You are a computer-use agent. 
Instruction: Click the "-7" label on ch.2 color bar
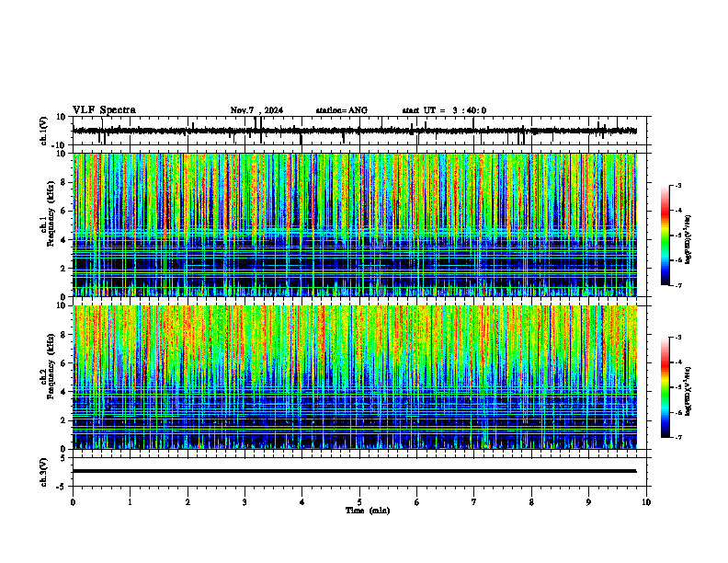(x=678, y=438)
